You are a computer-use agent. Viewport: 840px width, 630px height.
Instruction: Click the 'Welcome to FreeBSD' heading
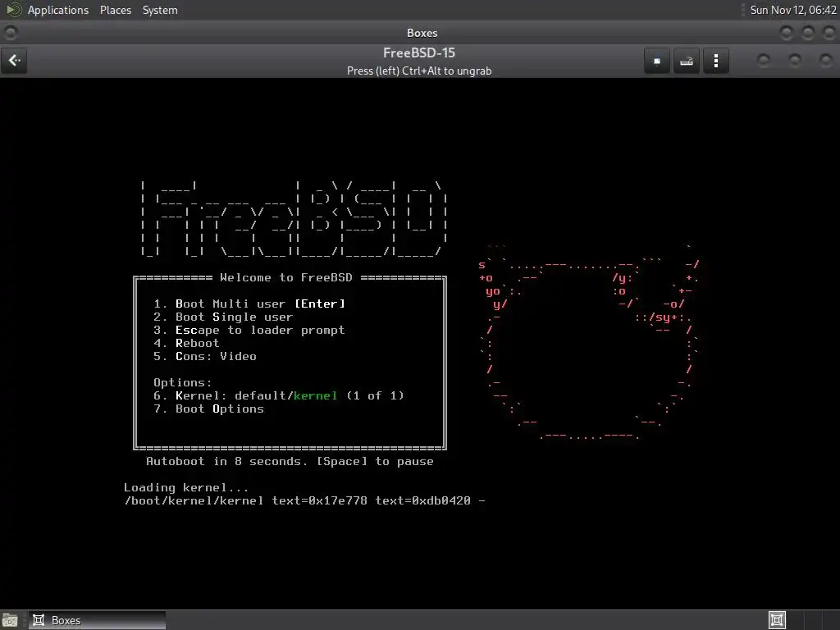pos(286,277)
